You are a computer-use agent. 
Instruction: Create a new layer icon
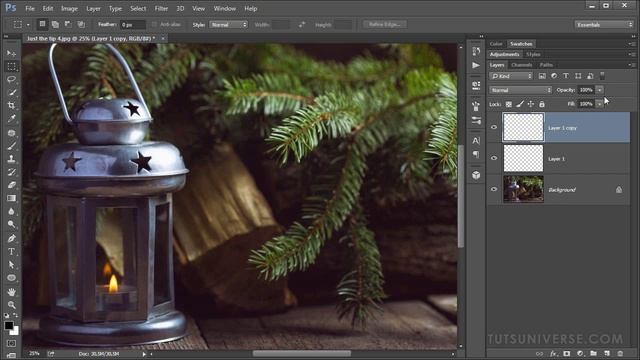(607, 353)
